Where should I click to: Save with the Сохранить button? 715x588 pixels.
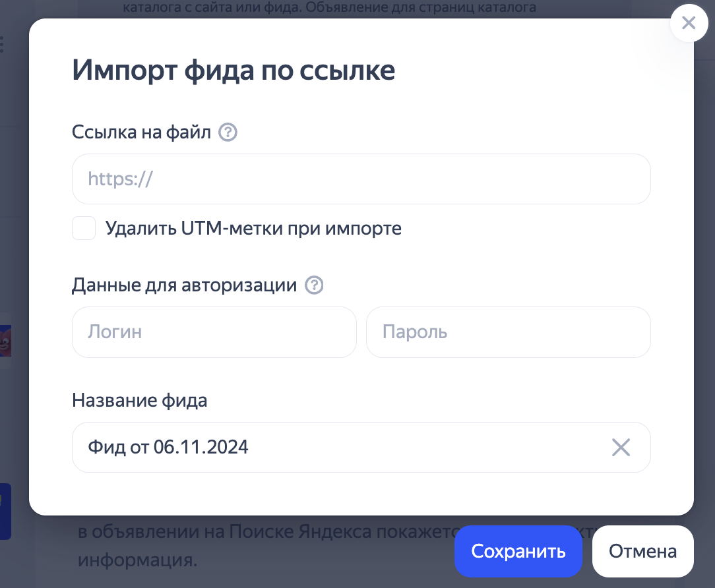518,552
